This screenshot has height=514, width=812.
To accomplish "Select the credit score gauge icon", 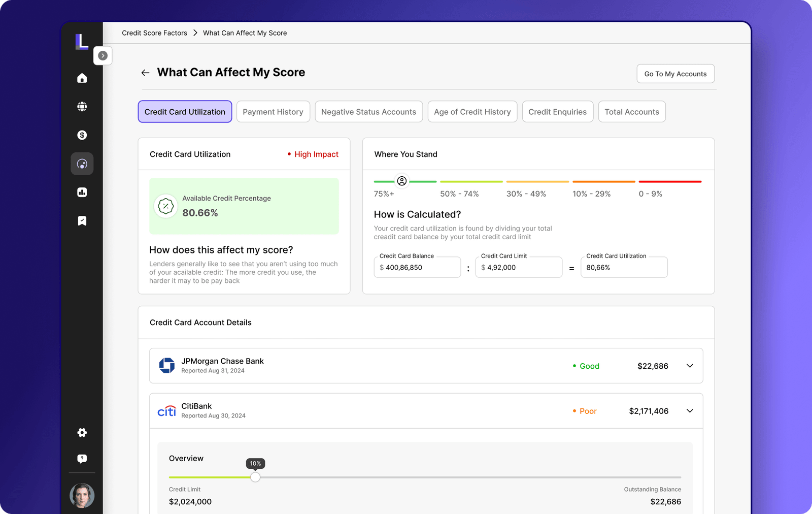I will pos(82,164).
